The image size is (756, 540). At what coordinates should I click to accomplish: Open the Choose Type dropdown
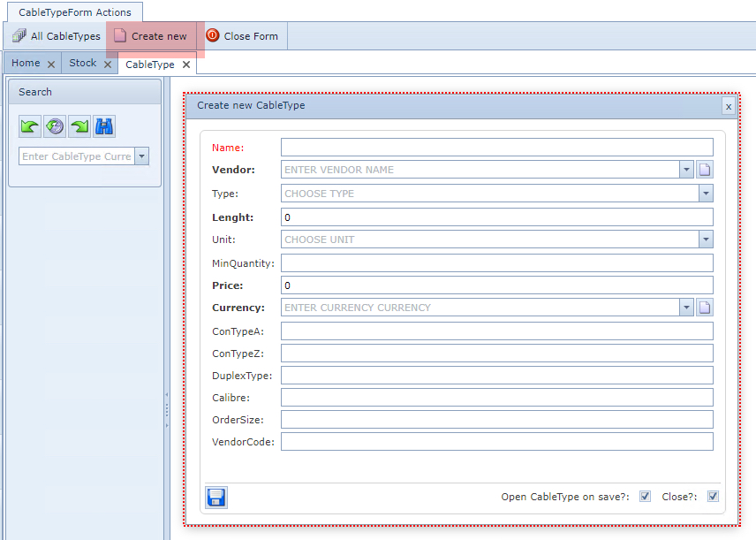tap(706, 194)
